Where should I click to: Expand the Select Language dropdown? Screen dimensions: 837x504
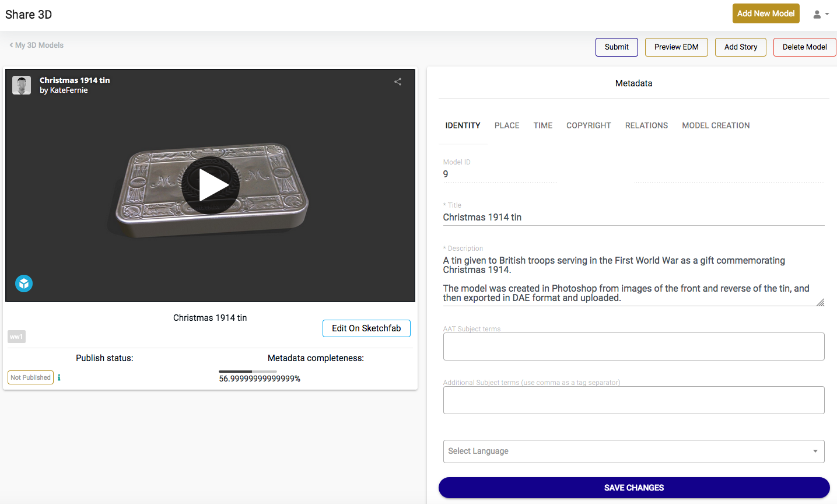pos(633,451)
